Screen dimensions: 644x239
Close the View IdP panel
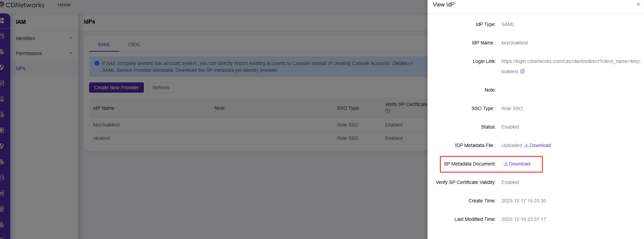point(638,4)
